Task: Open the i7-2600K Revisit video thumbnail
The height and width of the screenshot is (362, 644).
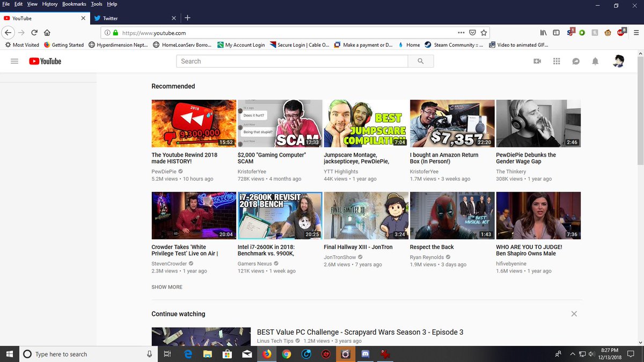Action: (280, 216)
